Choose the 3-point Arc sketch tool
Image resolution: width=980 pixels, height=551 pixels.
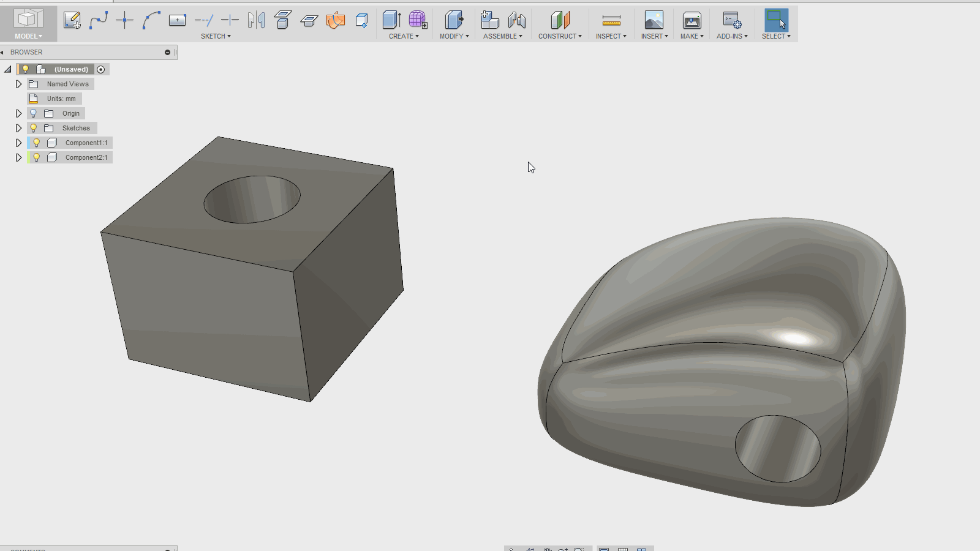tap(151, 20)
